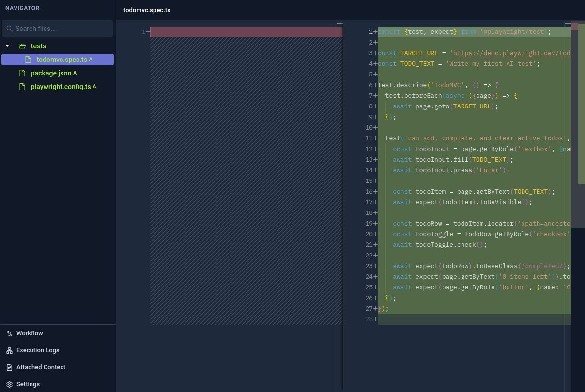
Task: Follow the demo.playwright.dev URL in the code
Action: point(512,53)
